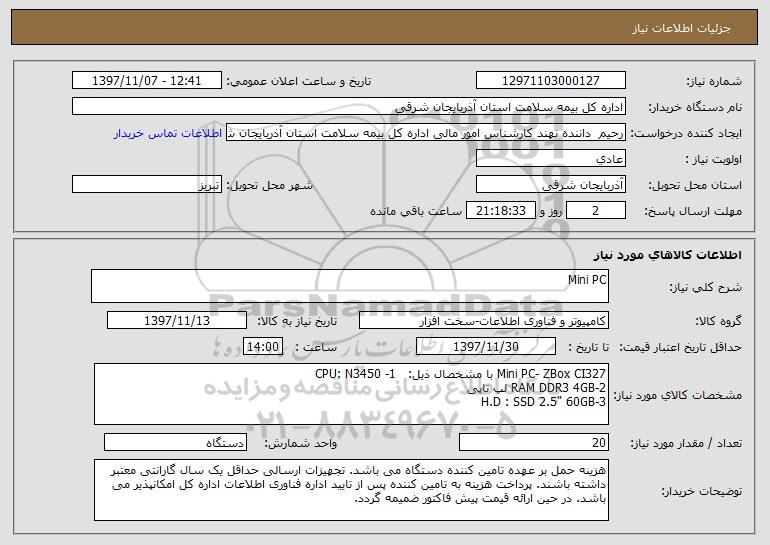Click the time field 14:00
Image resolution: width=770 pixels, height=545 pixels.
(263, 347)
